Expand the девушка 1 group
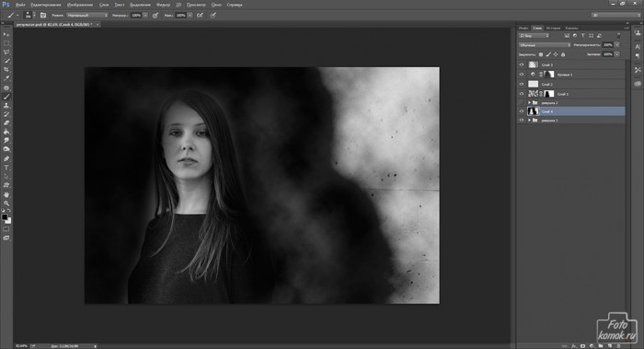Screen dimensions: 644x349 point(529,120)
